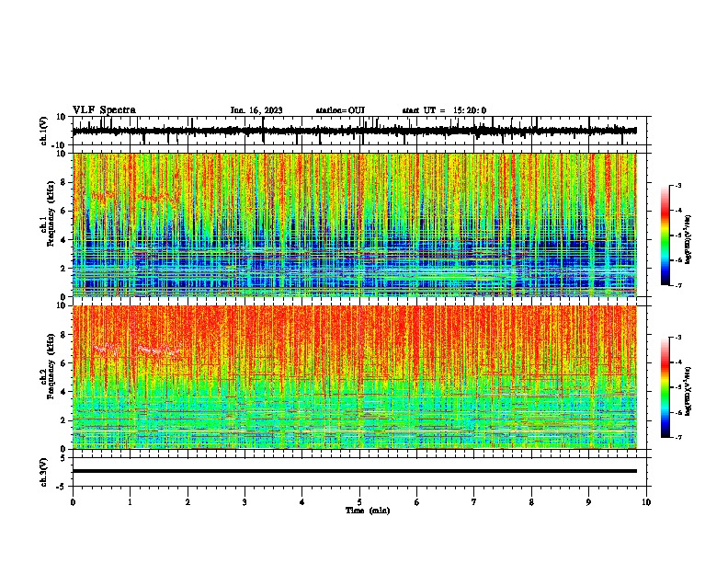Click the log(PSD) label beside ch.1 colorbar

point(688,239)
